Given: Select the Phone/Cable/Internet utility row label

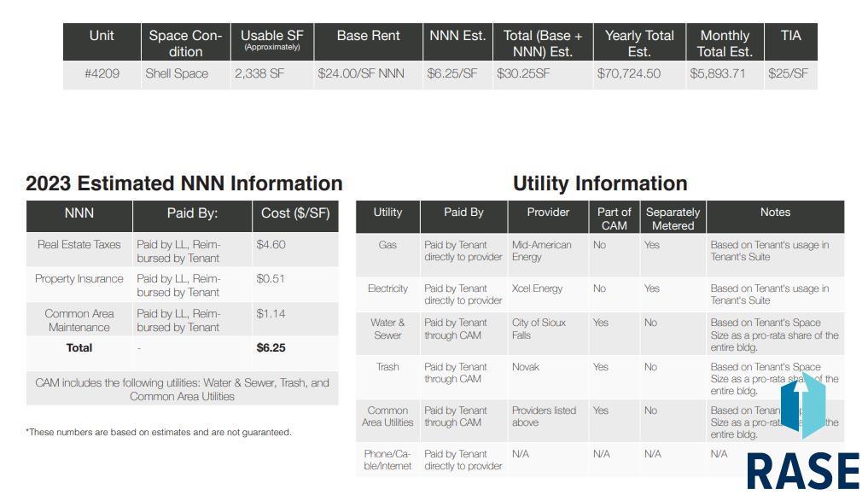Looking at the screenshot, I should click(387, 460).
